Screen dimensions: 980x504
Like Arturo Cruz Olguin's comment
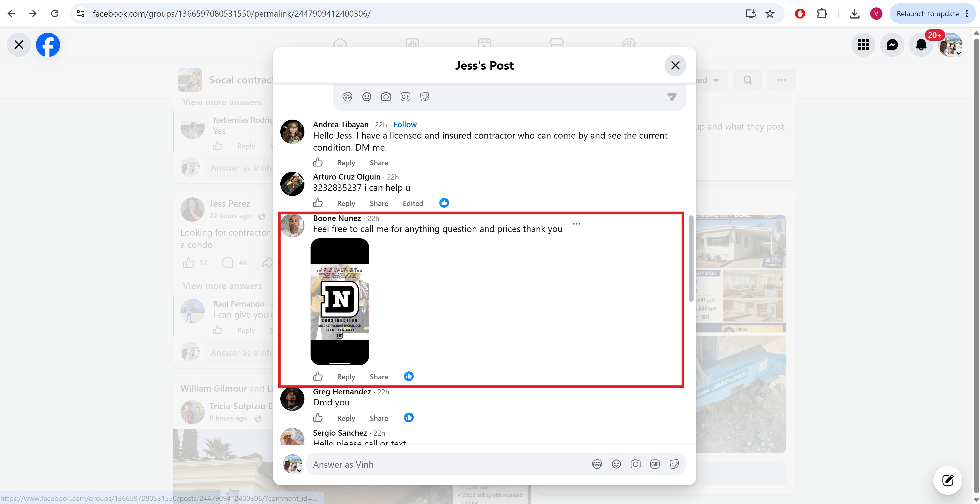[318, 203]
